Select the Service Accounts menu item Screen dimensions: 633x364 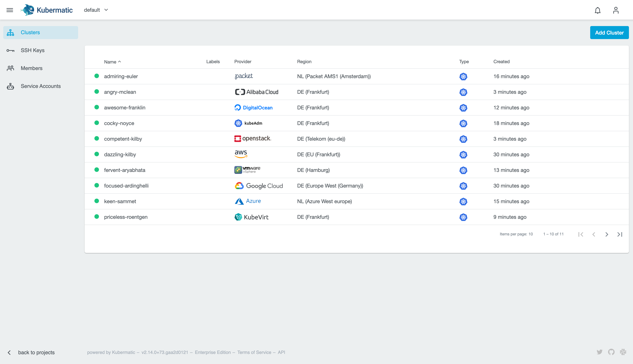[x=41, y=86]
